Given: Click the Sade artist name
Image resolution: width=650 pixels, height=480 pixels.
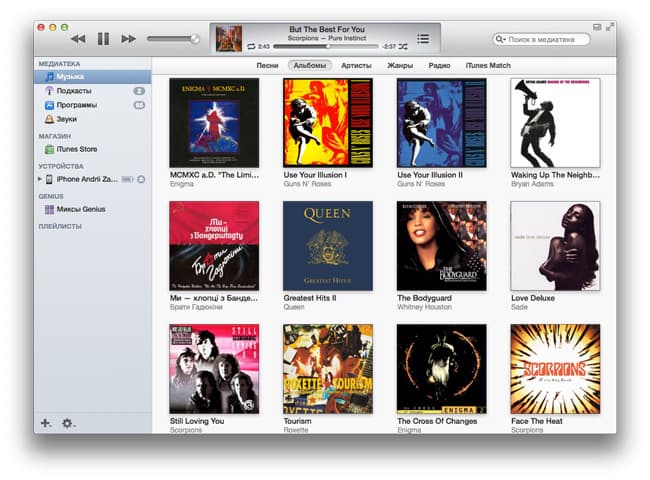Looking at the screenshot, I should (x=519, y=307).
